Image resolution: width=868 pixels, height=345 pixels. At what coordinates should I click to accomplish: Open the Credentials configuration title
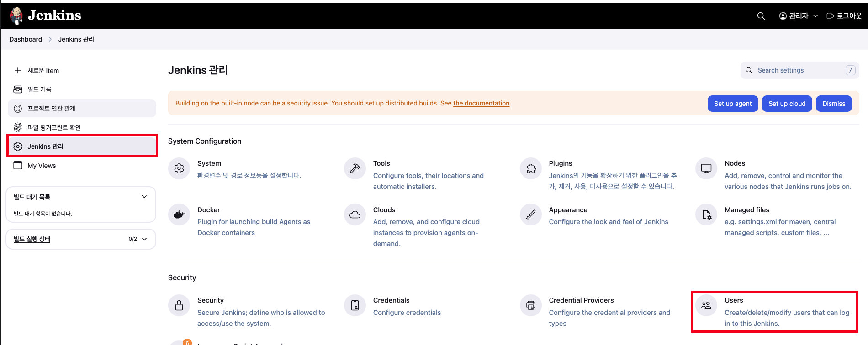point(392,300)
